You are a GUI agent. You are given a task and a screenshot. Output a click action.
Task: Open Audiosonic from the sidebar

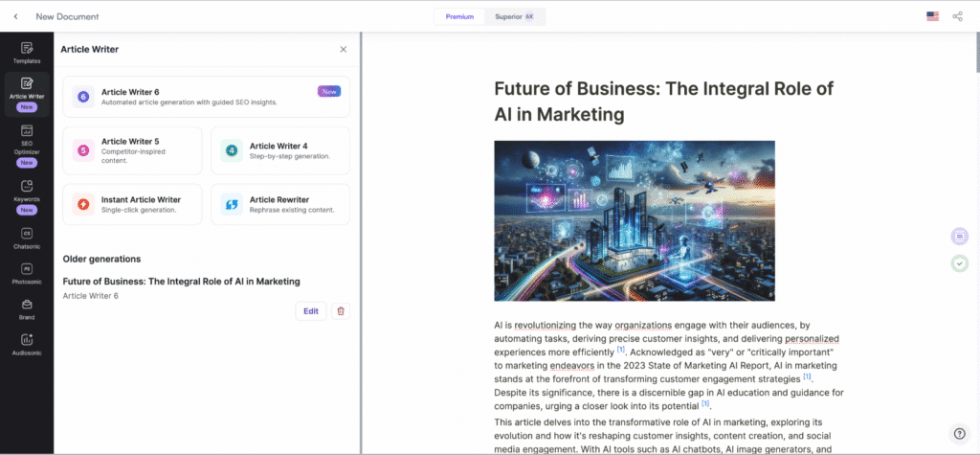27,345
